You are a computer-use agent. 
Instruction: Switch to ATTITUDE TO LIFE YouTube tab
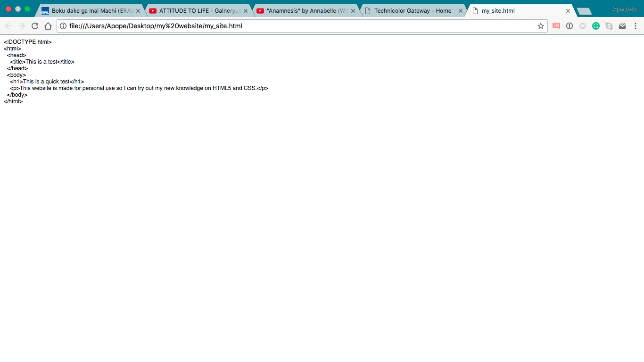(198, 10)
